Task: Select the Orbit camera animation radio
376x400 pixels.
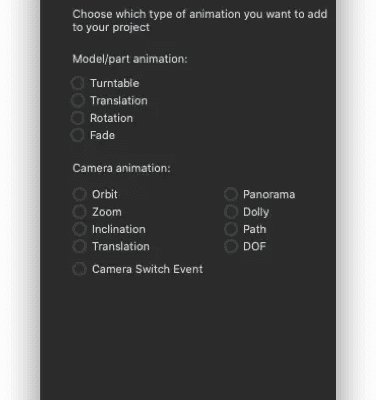Action: point(80,194)
